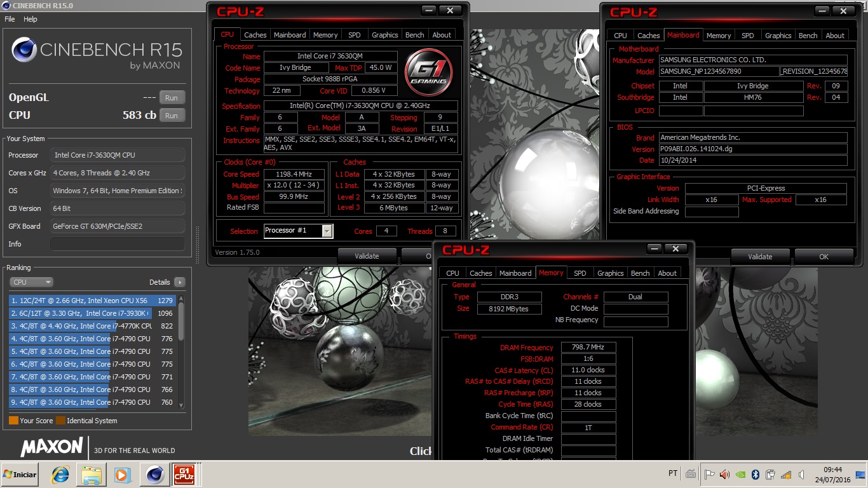The image size is (868, 488).
Task: Click the clock showing 09:44
Action: [832, 469]
